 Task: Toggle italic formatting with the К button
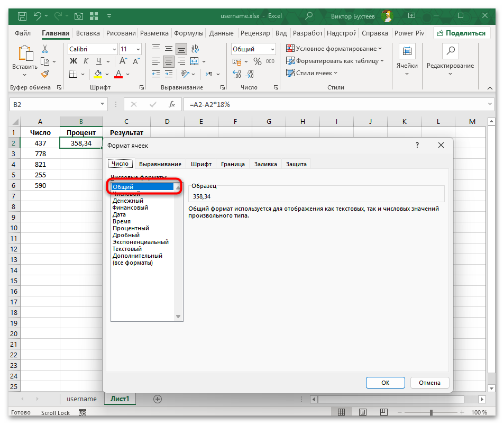[x=85, y=61]
